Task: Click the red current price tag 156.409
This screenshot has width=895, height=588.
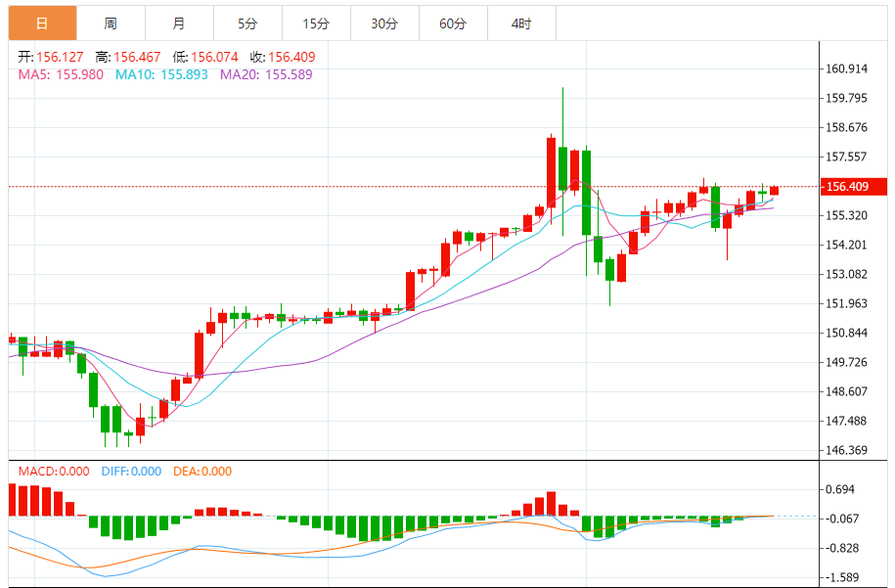Action: (853, 187)
